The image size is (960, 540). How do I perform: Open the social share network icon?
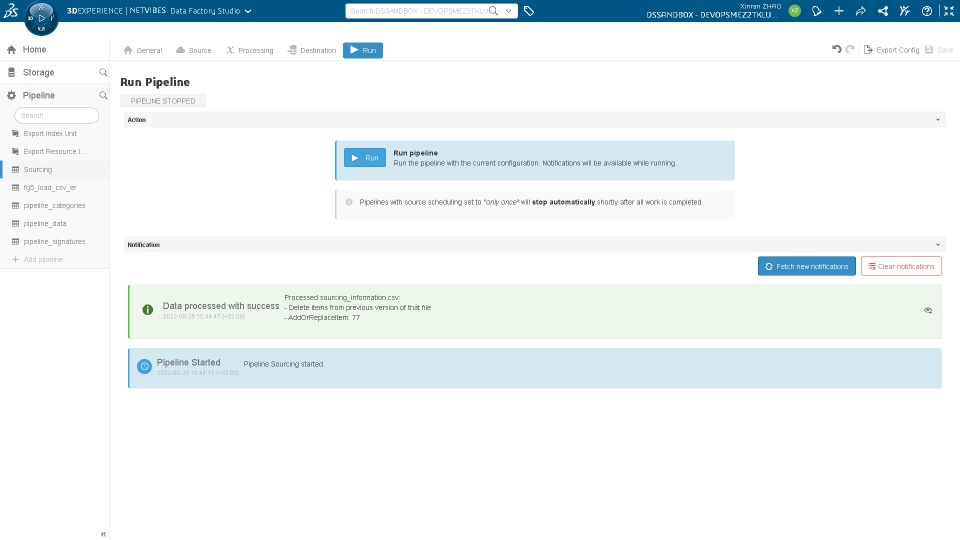pyautogui.click(x=883, y=11)
